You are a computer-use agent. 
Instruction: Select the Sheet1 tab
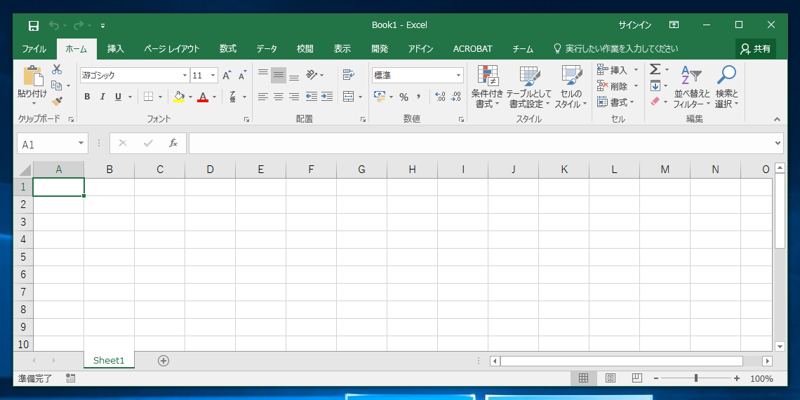point(109,360)
